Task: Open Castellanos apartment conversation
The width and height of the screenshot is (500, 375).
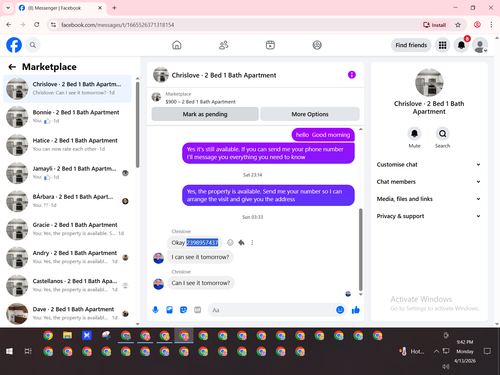Action: [68, 285]
